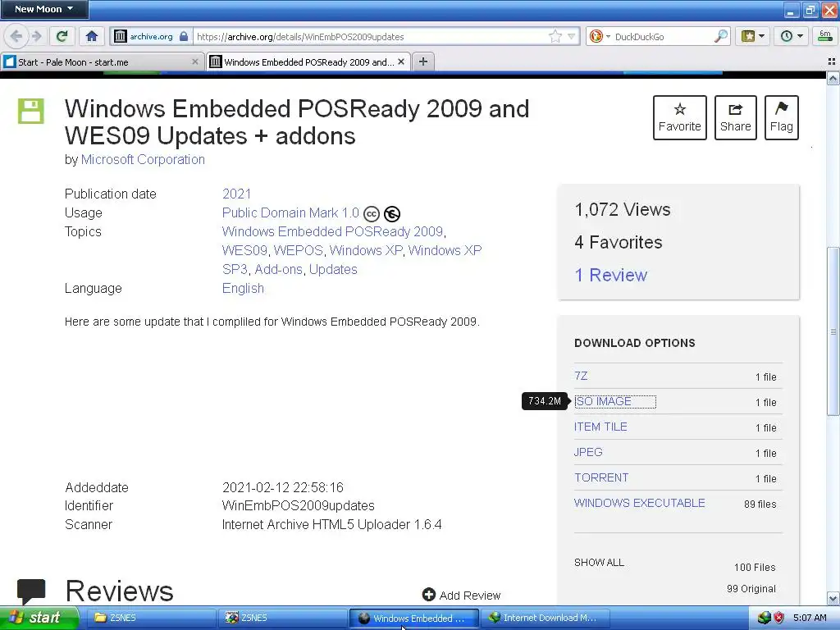Click the red security shield tray icon
Screen dimensions: 840x630
[779, 618]
